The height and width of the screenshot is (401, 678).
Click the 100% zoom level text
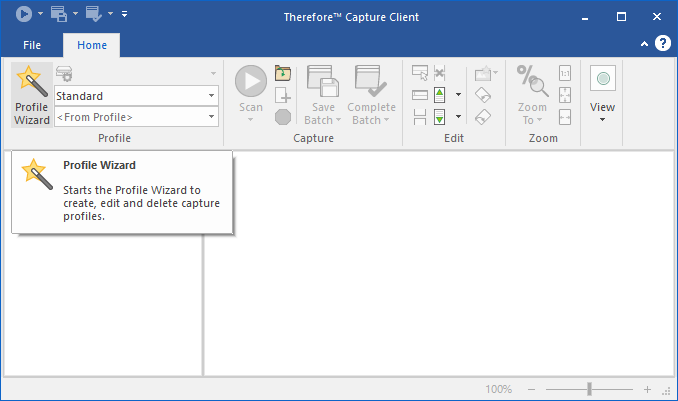498,389
